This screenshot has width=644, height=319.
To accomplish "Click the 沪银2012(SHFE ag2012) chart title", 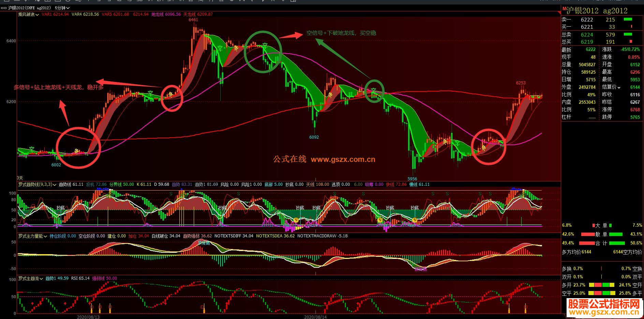I will coord(30,8).
